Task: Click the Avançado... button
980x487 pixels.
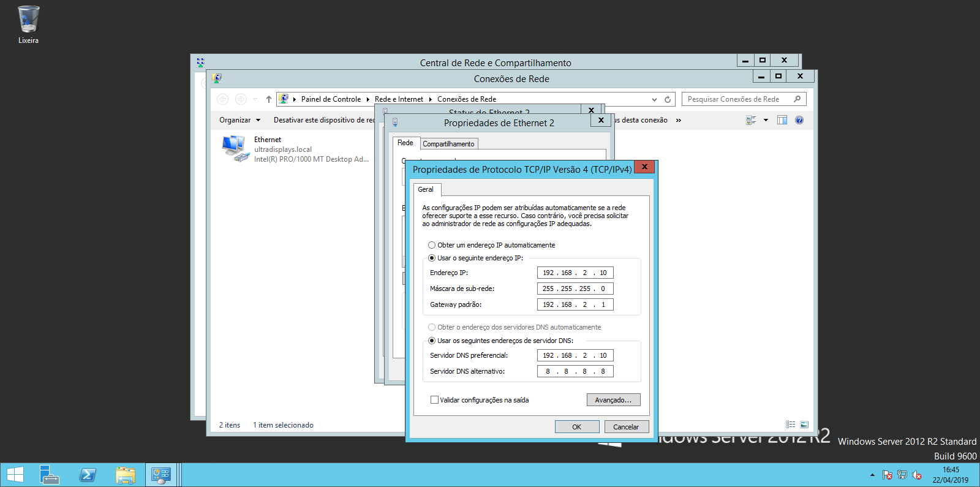Action: pyautogui.click(x=613, y=400)
